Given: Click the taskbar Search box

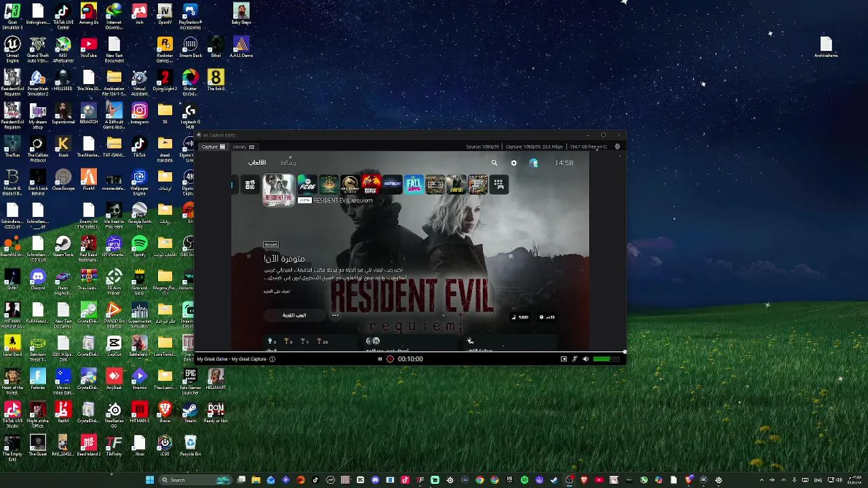Looking at the screenshot, I should tap(196, 480).
